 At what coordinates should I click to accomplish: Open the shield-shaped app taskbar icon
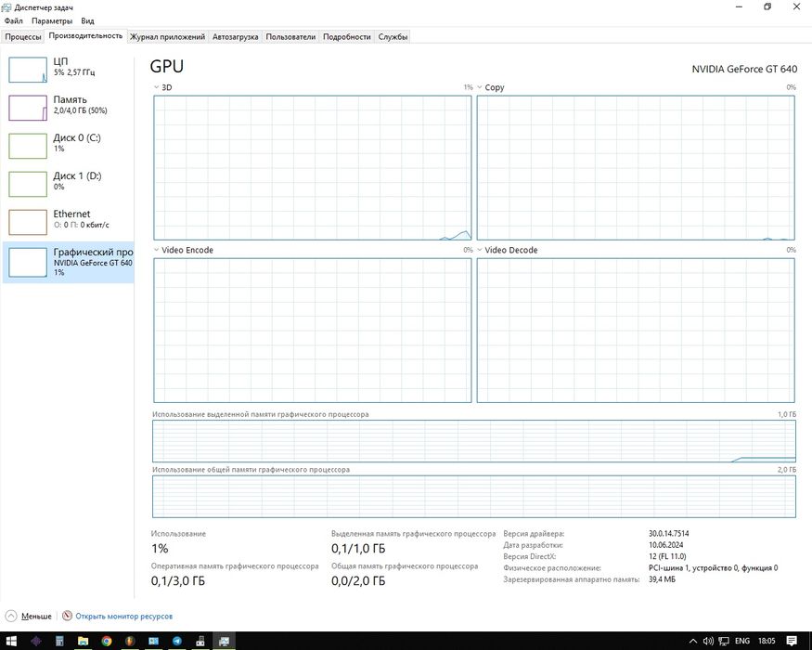(x=130, y=641)
